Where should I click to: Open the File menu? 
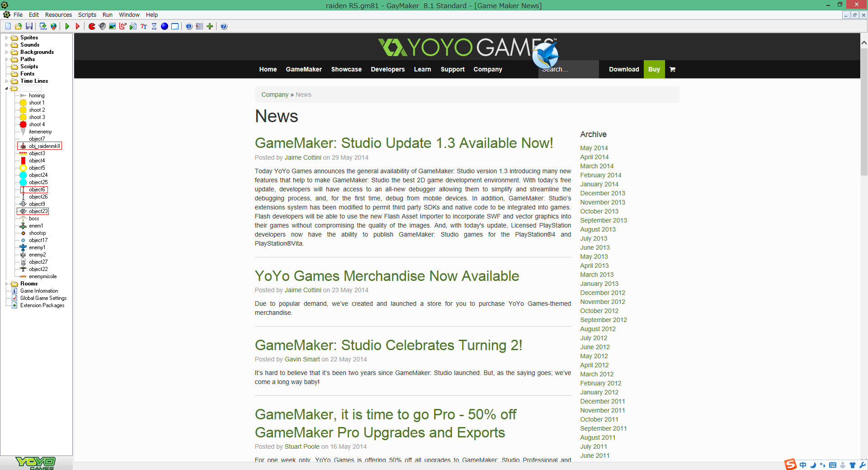pos(18,15)
